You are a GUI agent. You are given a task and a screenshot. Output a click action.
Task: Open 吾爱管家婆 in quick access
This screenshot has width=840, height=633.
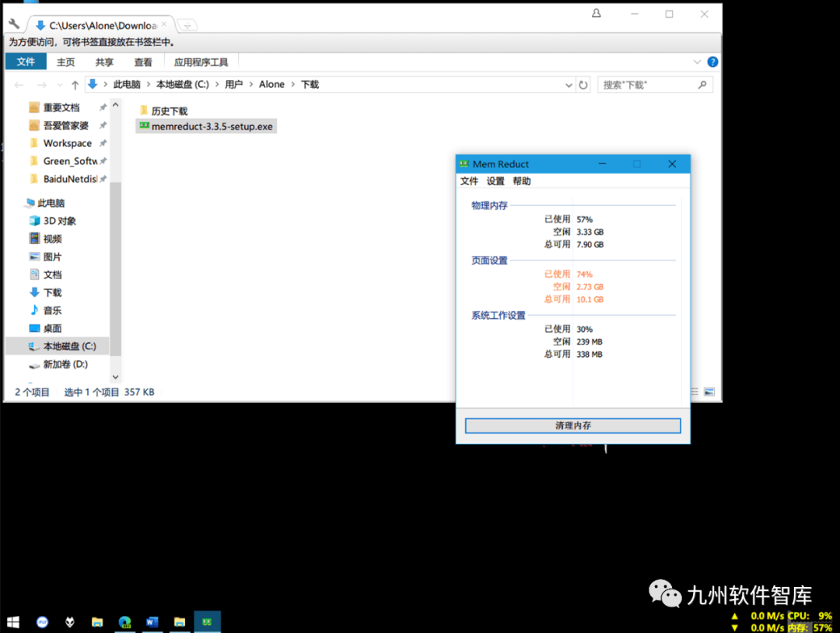(x=66, y=125)
